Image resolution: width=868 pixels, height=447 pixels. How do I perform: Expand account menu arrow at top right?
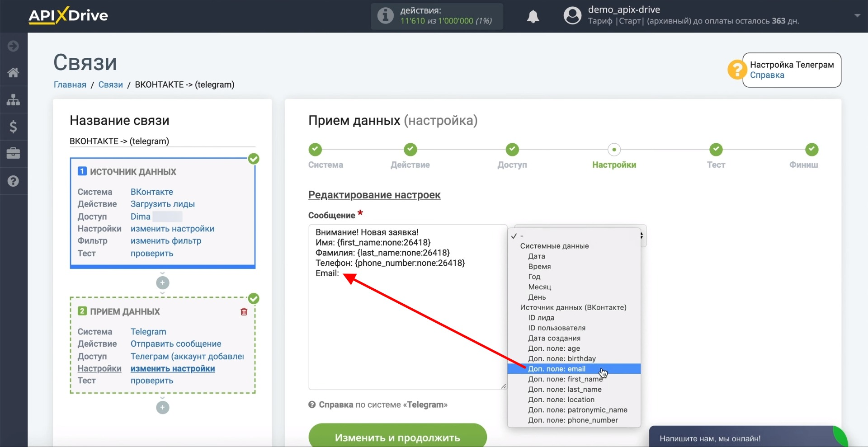pyautogui.click(x=857, y=15)
